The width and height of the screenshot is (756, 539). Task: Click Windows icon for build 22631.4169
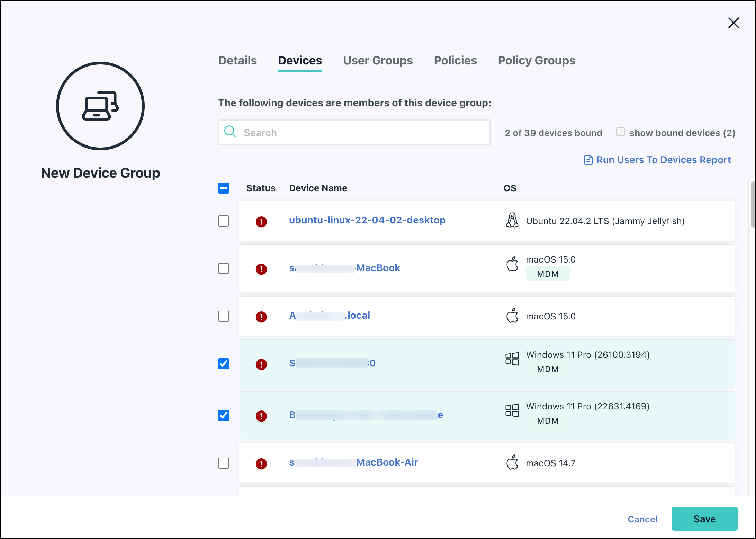click(x=512, y=410)
